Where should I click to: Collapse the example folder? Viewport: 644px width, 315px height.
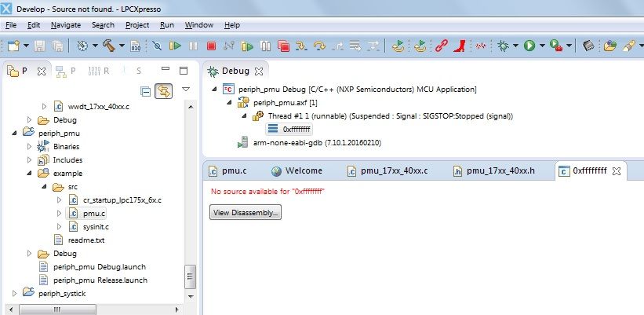pyautogui.click(x=29, y=173)
